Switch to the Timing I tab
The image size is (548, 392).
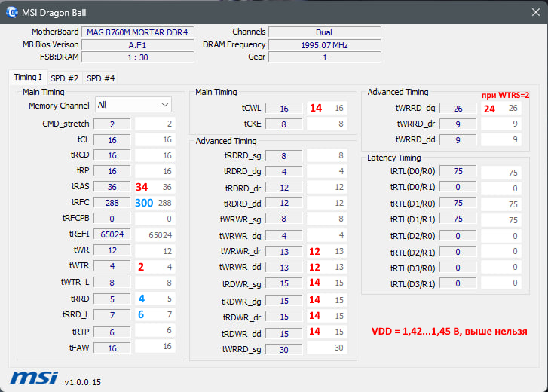click(28, 77)
